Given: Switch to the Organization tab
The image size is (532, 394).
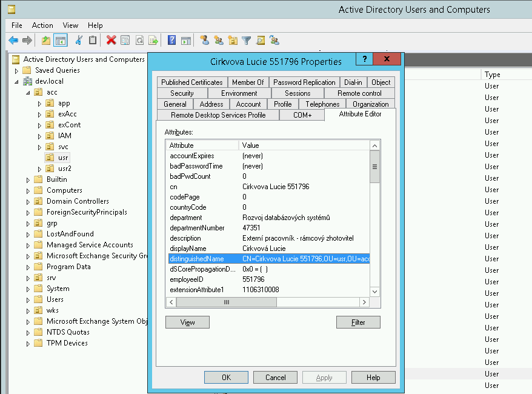Looking at the screenshot, I should [x=370, y=104].
